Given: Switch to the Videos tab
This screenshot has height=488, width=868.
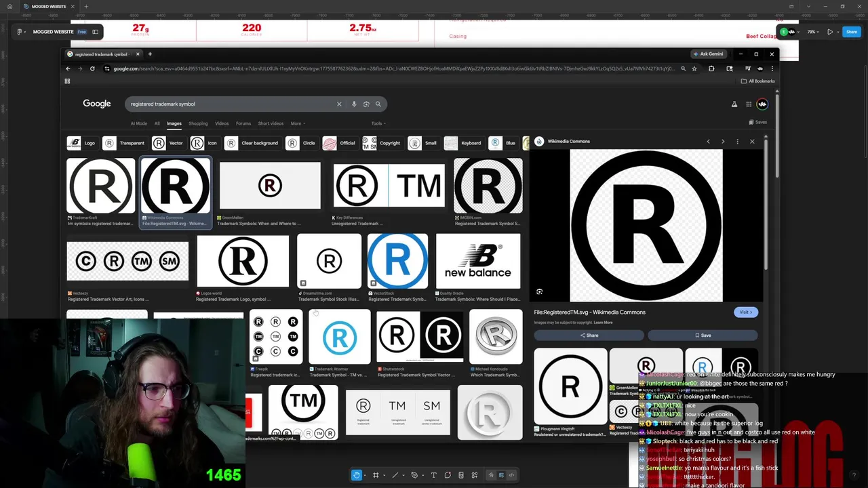Looking at the screenshot, I should (x=222, y=123).
